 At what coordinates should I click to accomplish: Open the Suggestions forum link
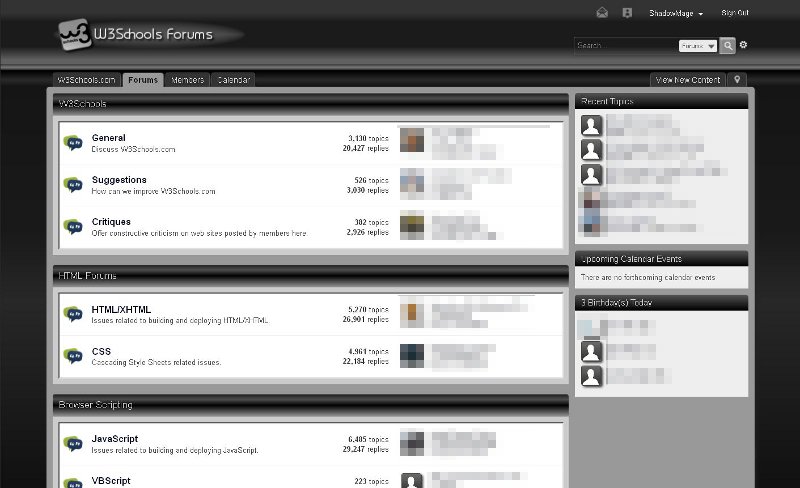click(119, 180)
